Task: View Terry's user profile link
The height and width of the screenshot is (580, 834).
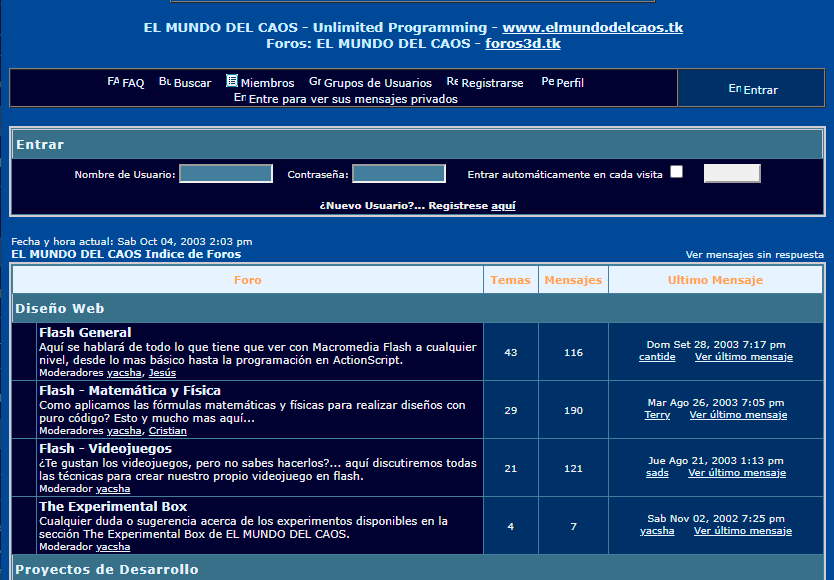Action: [x=657, y=415]
